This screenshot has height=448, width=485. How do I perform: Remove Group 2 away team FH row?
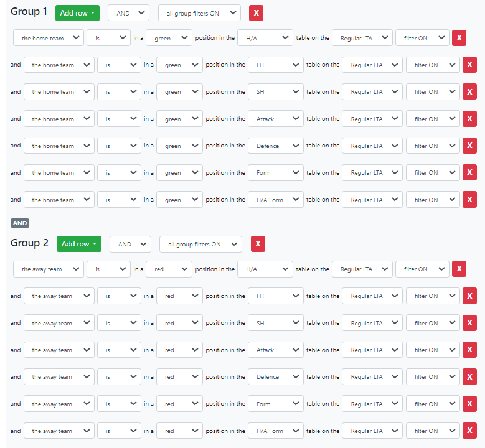[x=469, y=296]
